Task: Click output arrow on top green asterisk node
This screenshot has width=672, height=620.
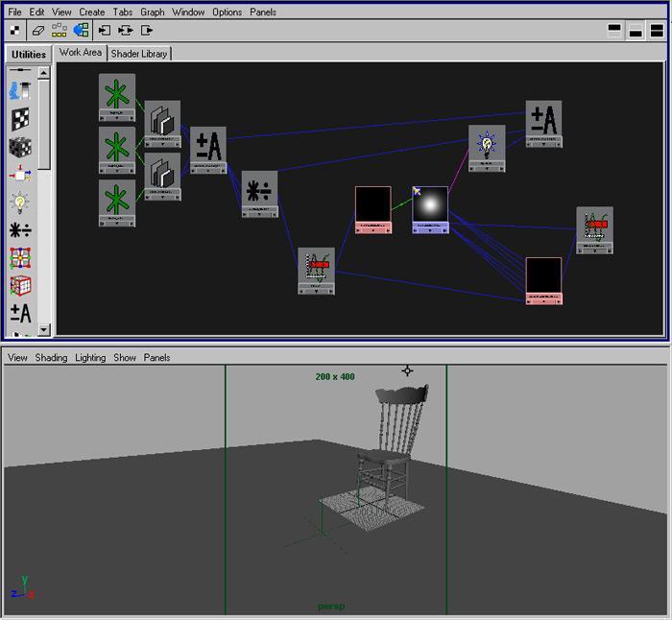Action: click(x=132, y=117)
